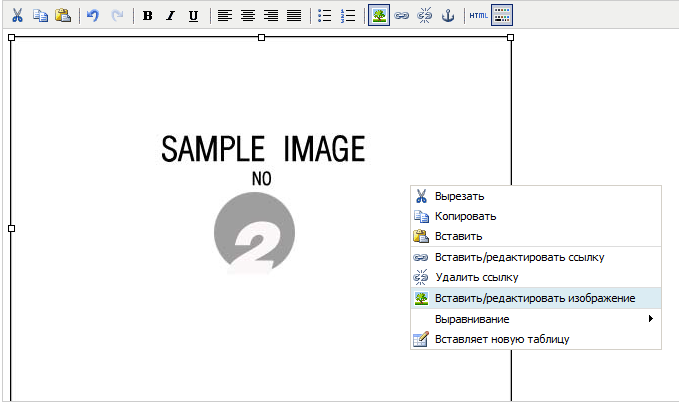The image size is (679, 402).
Task: Select Удалить ссылку menu entry
Action: point(536,277)
